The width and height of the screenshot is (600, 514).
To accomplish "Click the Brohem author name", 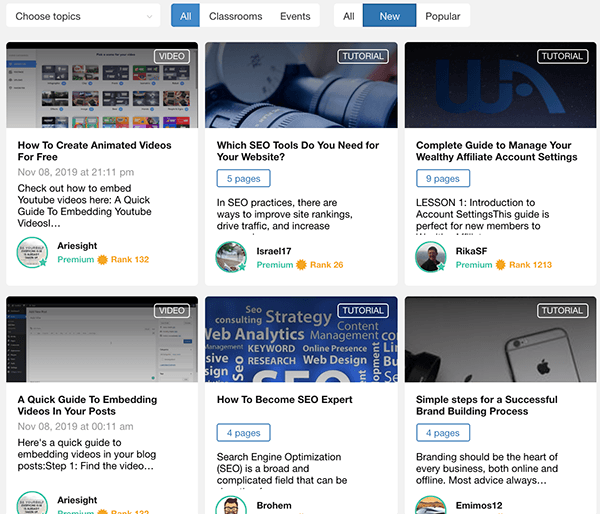I will (274, 505).
